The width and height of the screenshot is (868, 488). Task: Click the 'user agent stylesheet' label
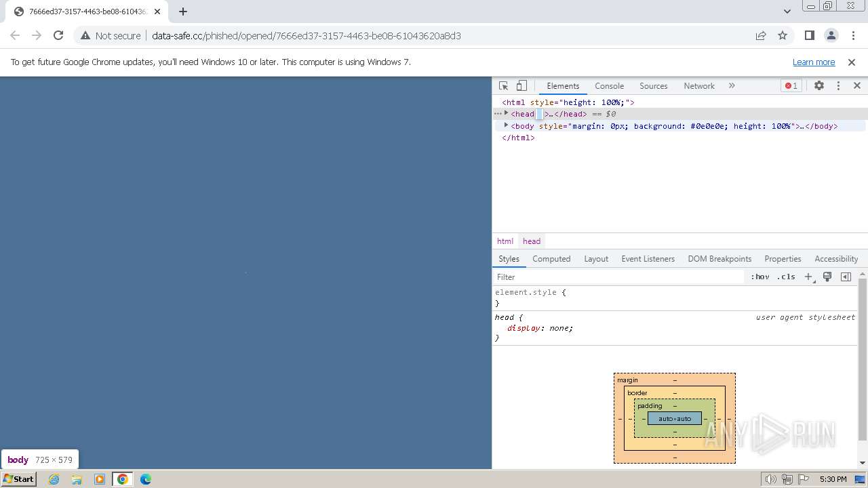[806, 317]
